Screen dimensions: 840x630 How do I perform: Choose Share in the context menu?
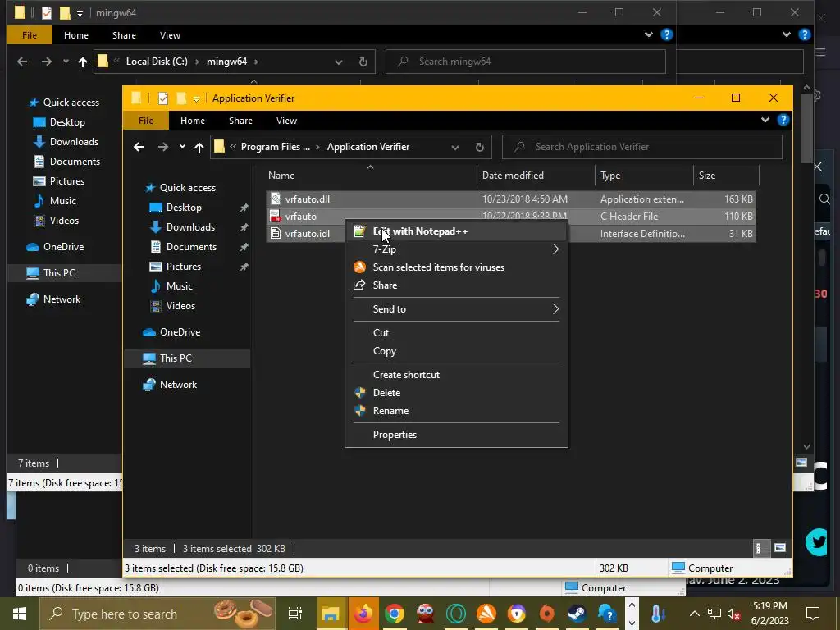456,285
